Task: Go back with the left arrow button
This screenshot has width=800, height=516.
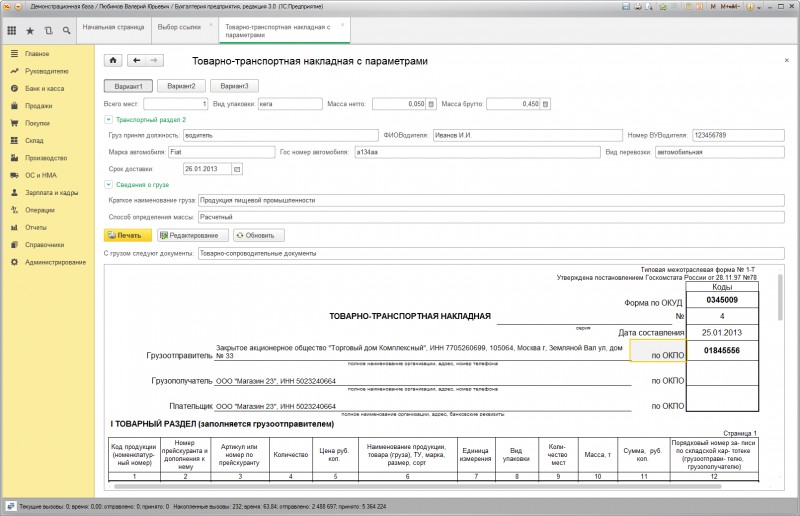Action: click(x=136, y=60)
